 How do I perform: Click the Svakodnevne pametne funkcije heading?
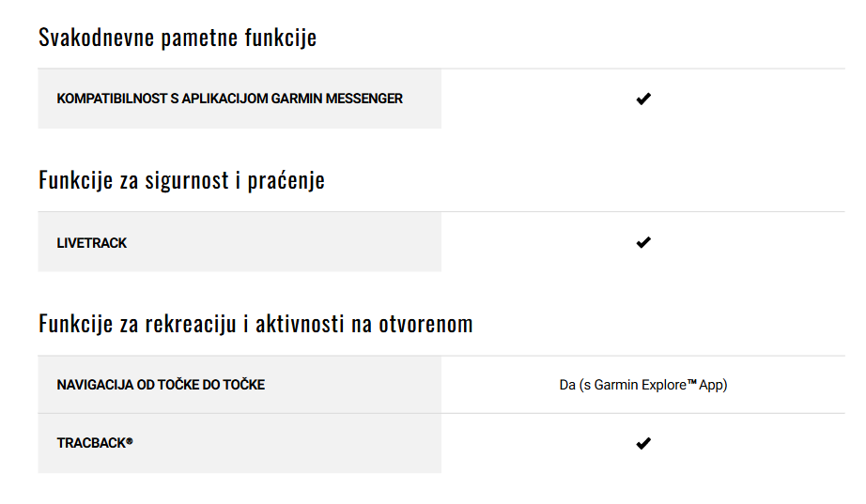click(178, 38)
